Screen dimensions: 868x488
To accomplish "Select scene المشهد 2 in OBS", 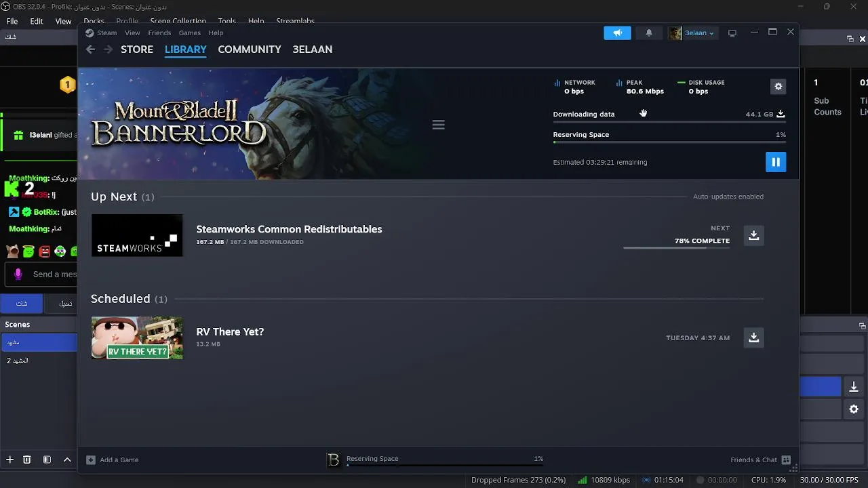I will (39, 361).
